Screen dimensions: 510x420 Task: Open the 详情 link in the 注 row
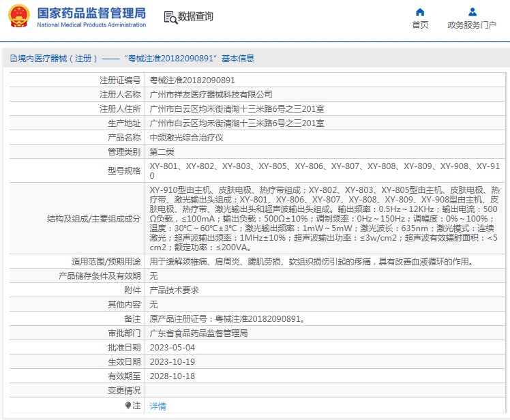pos(157,406)
